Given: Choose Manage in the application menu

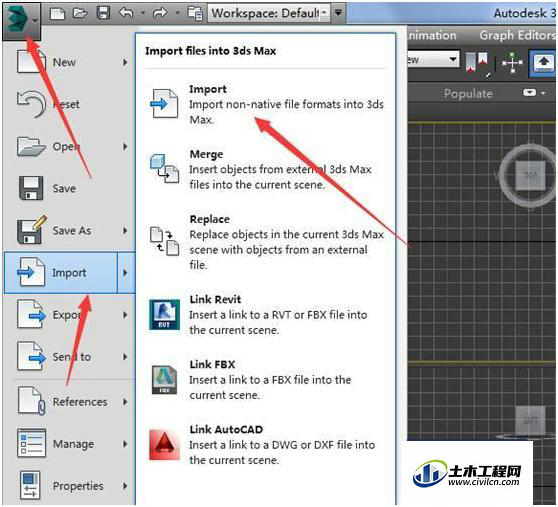Looking at the screenshot, I should pos(70,444).
